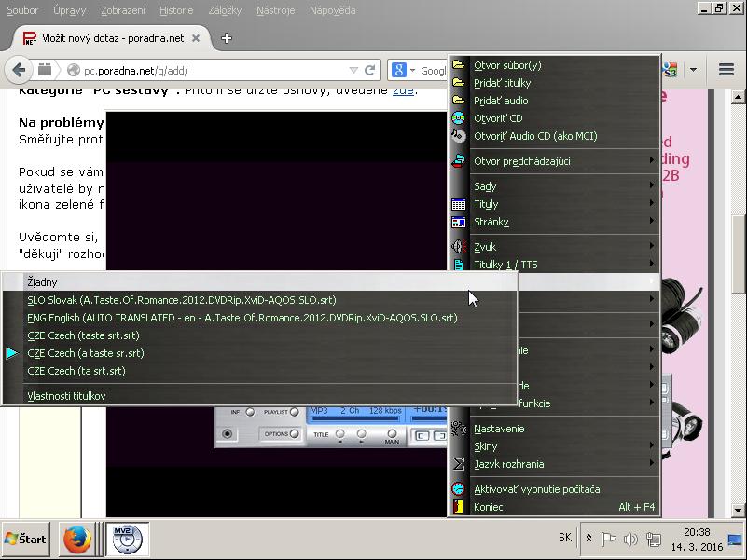Viewport: 747px width, 560px height.
Task: Toggle the PLAYLIST button on the player
Action: click(294, 412)
